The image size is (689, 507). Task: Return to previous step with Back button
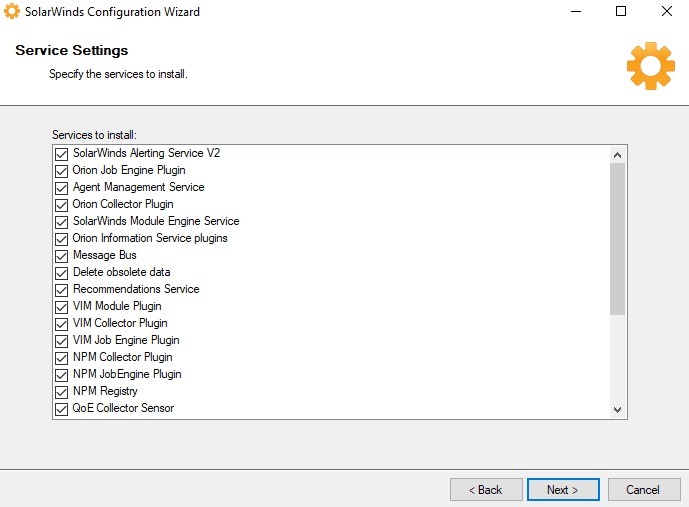coord(486,490)
